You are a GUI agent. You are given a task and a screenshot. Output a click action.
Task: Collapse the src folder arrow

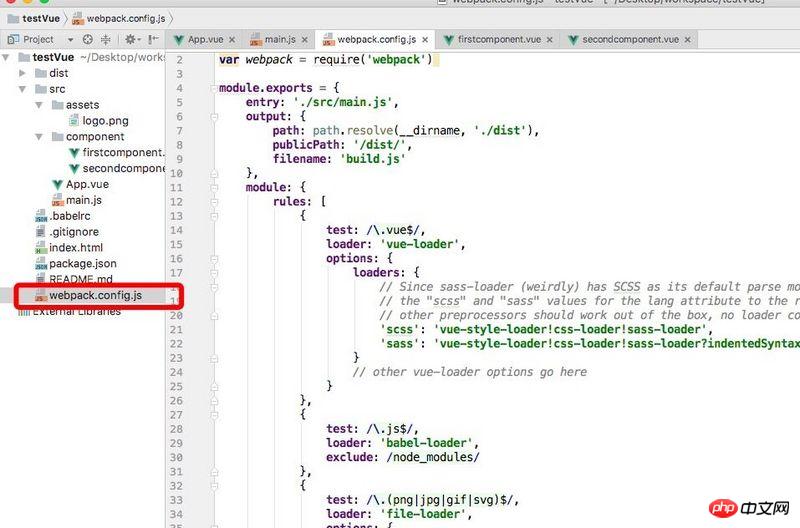point(22,89)
